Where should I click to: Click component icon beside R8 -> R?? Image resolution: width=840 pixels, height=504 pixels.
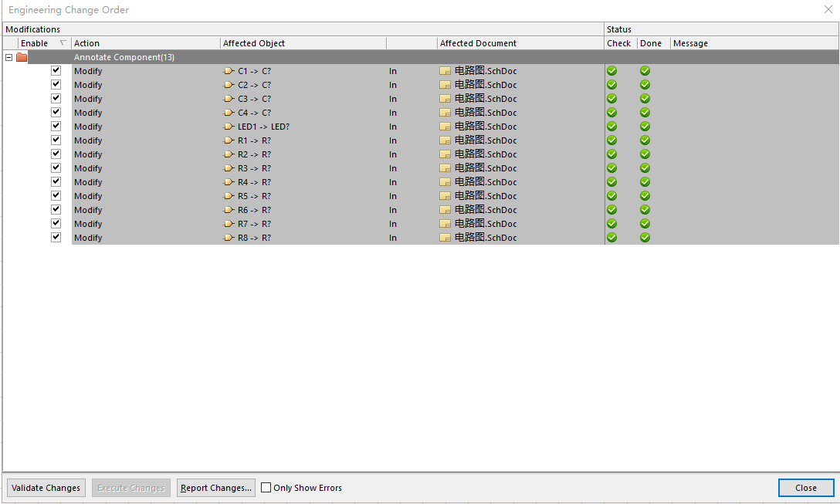coord(229,238)
